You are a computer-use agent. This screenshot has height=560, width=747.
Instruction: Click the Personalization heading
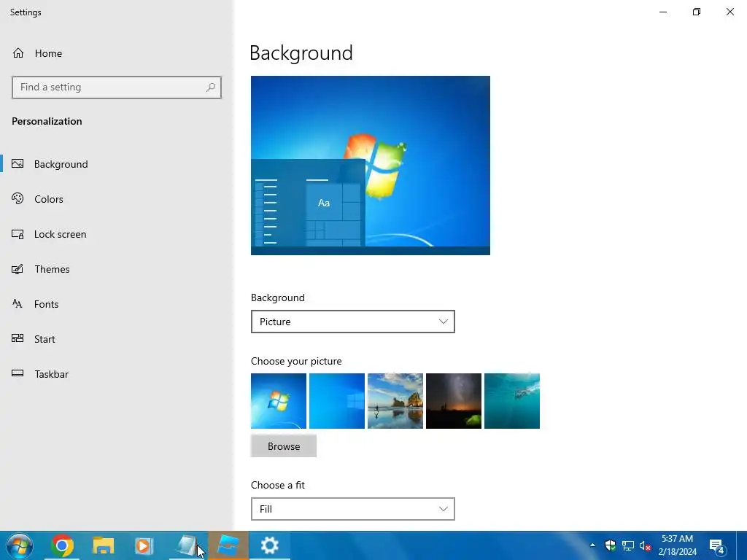(47, 121)
